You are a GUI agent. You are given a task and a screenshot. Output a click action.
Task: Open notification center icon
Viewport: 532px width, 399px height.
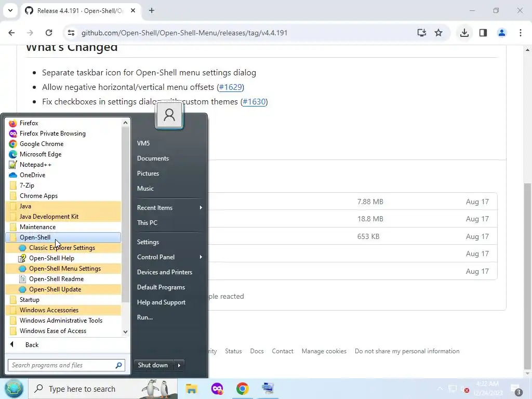pos(516,389)
